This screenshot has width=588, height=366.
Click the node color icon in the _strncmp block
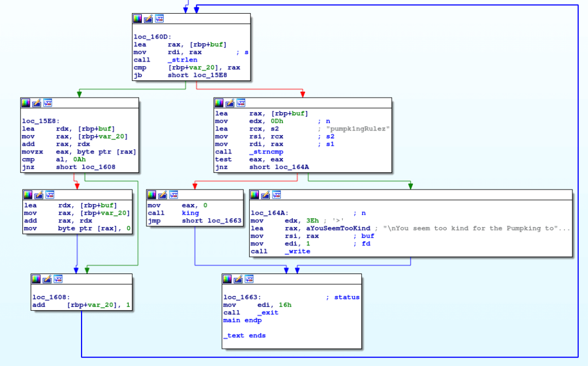coord(219,103)
